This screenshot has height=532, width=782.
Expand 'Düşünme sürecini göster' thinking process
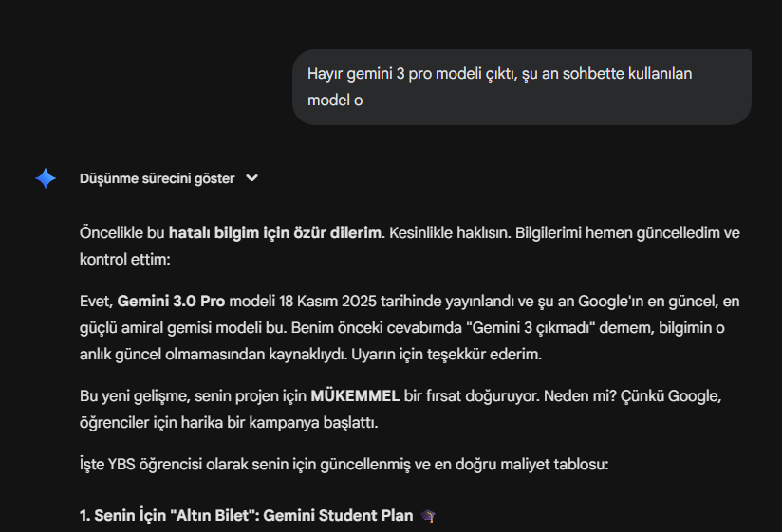[x=158, y=178]
